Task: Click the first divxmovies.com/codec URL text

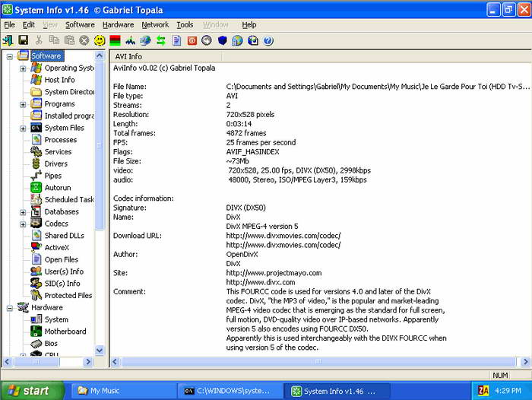Action: click(283, 236)
